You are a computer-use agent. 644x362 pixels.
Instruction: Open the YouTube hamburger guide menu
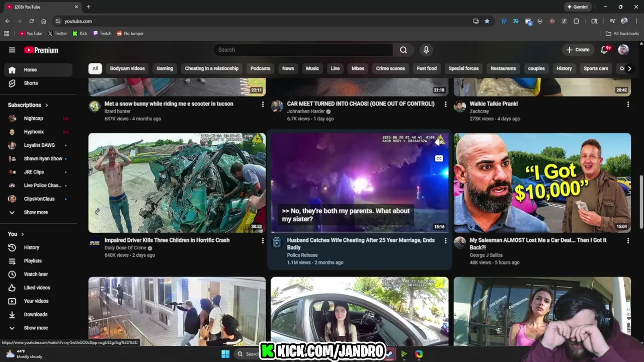click(12, 50)
